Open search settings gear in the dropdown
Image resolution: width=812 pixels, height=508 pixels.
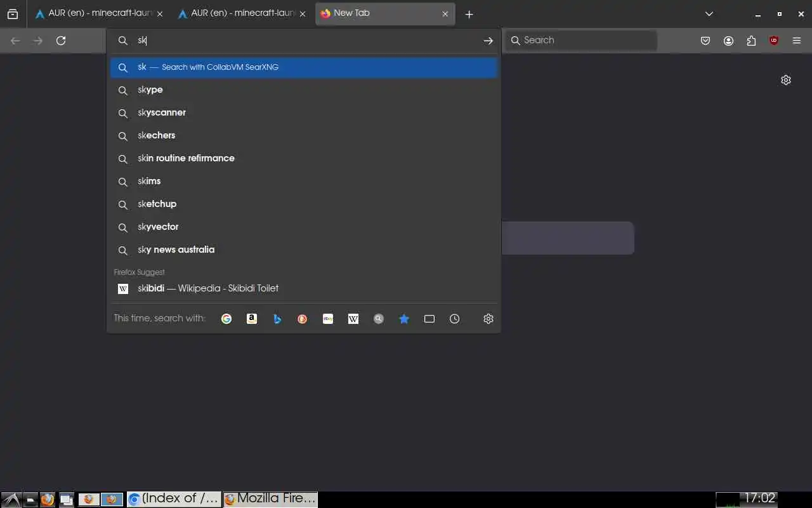[x=488, y=319]
